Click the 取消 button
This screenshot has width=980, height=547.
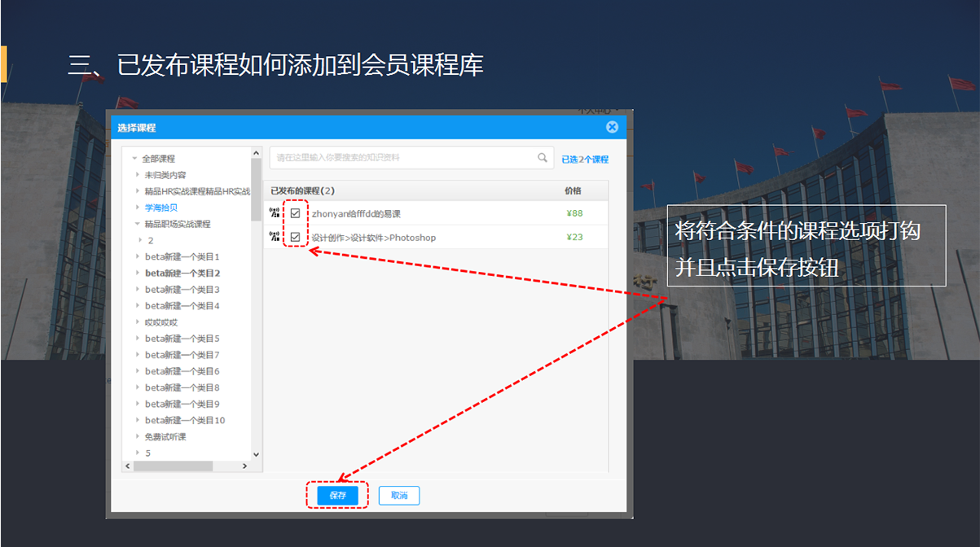point(399,495)
